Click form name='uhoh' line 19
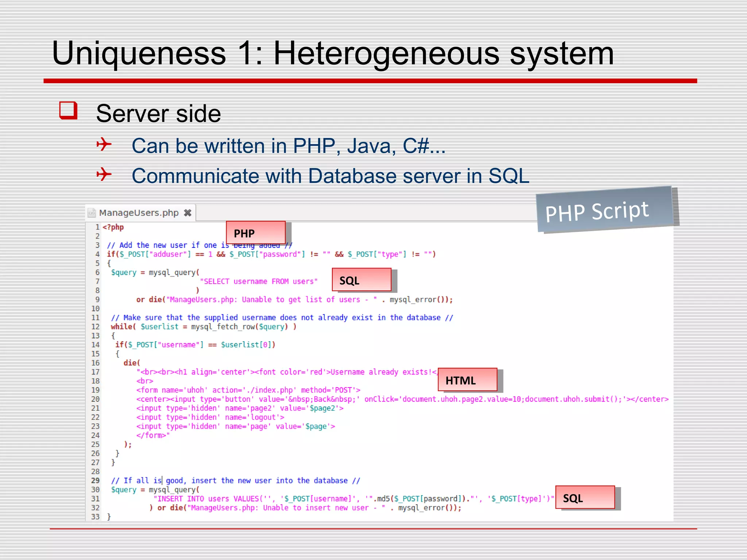This screenshot has height=560, width=747. (248, 390)
